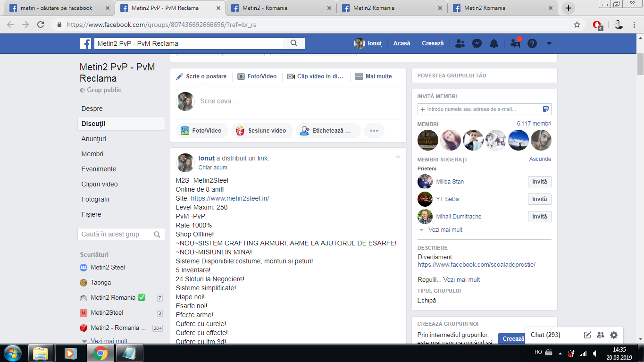Click new message compose icon in chat bar
This screenshot has height=362, width=644.
coord(587,335)
